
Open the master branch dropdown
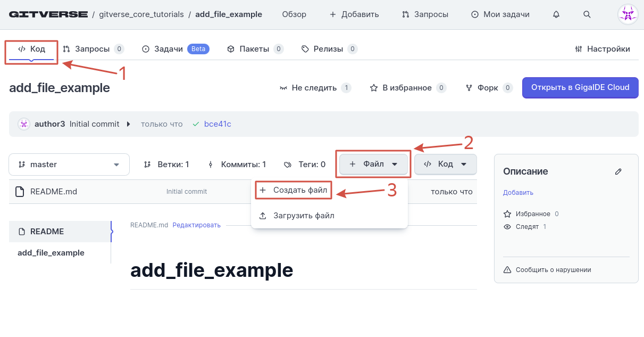click(69, 165)
